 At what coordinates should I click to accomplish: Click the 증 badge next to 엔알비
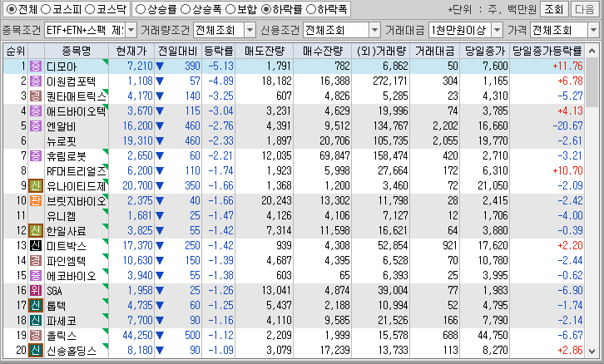point(36,126)
